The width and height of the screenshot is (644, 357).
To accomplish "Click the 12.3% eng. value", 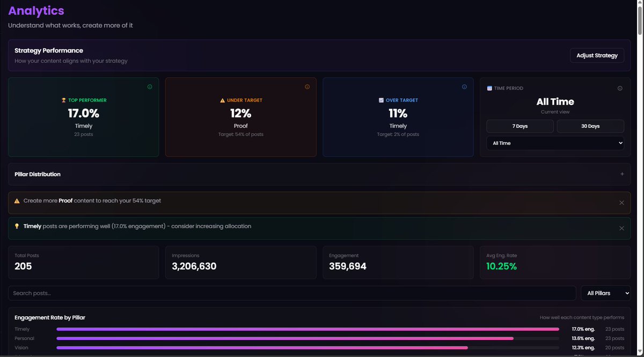I will (x=583, y=348).
